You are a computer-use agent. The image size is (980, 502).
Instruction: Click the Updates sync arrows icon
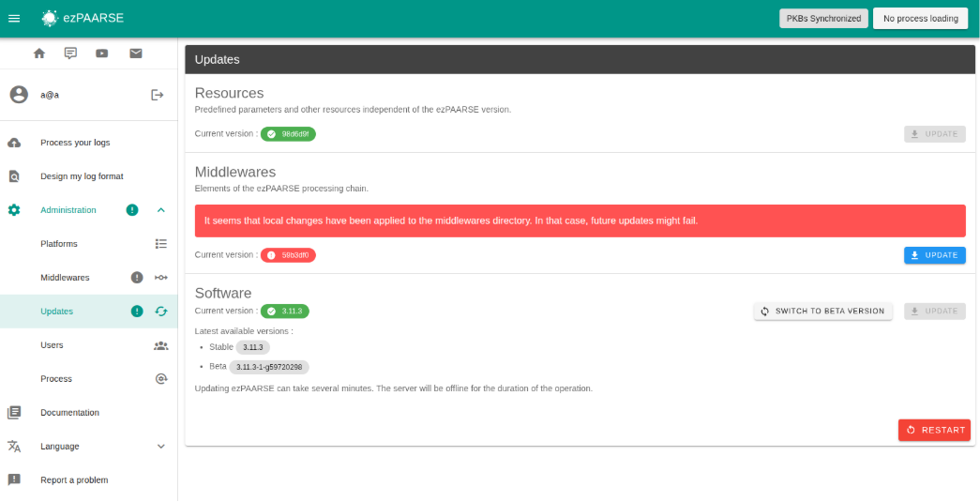coord(161,312)
